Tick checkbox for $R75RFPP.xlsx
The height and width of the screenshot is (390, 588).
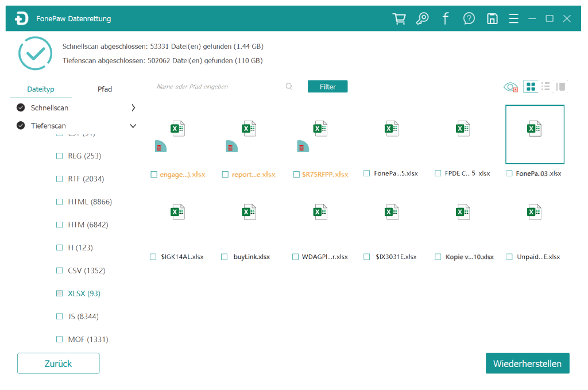(296, 175)
